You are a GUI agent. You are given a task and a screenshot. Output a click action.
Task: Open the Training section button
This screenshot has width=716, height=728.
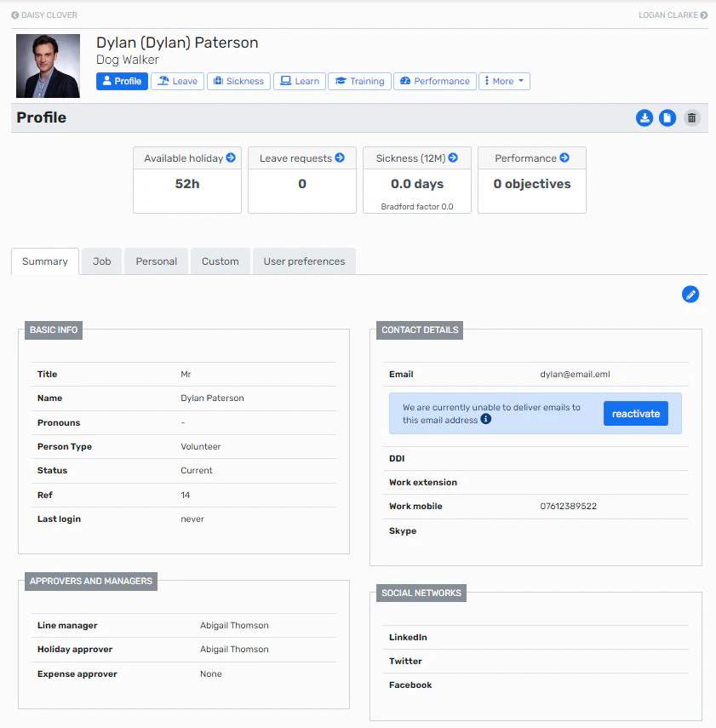coord(359,81)
